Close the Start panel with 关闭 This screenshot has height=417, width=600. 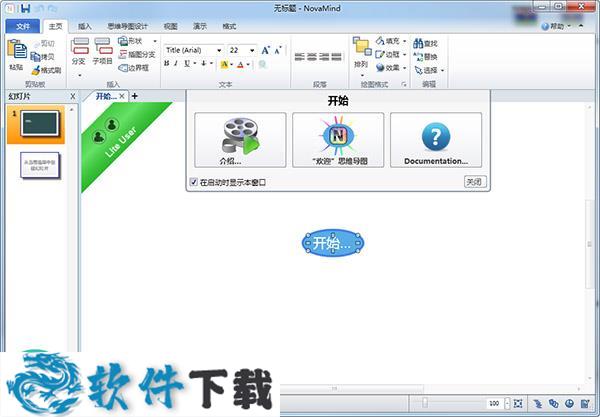click(475, 182)
